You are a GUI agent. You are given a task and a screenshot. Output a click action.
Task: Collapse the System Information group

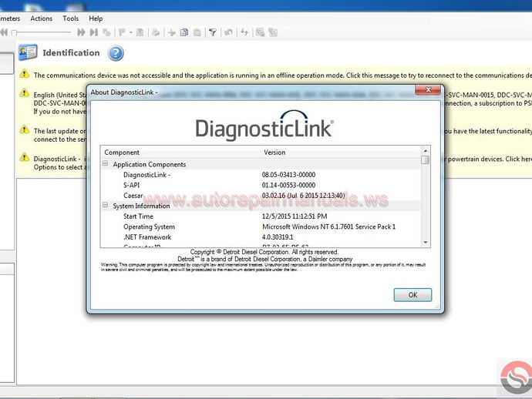[x=105, y=205]
